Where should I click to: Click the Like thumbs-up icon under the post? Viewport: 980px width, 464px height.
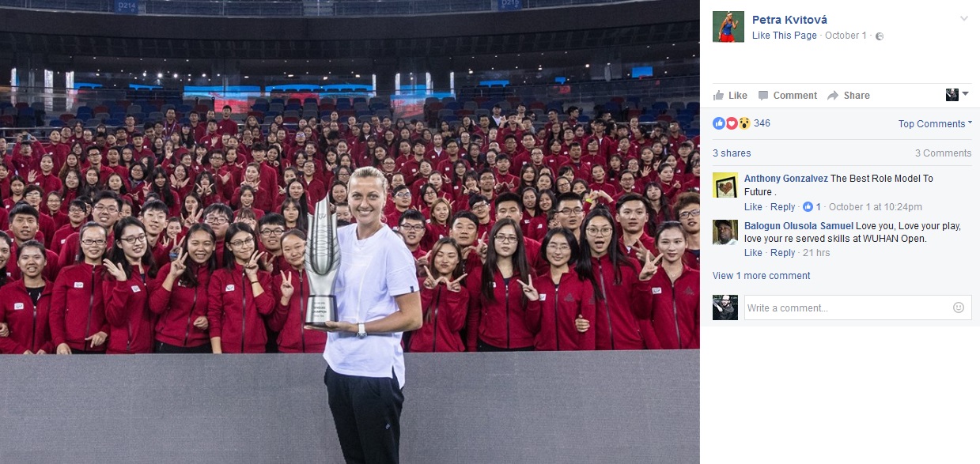pyautogui.click(x=718, y=95)
